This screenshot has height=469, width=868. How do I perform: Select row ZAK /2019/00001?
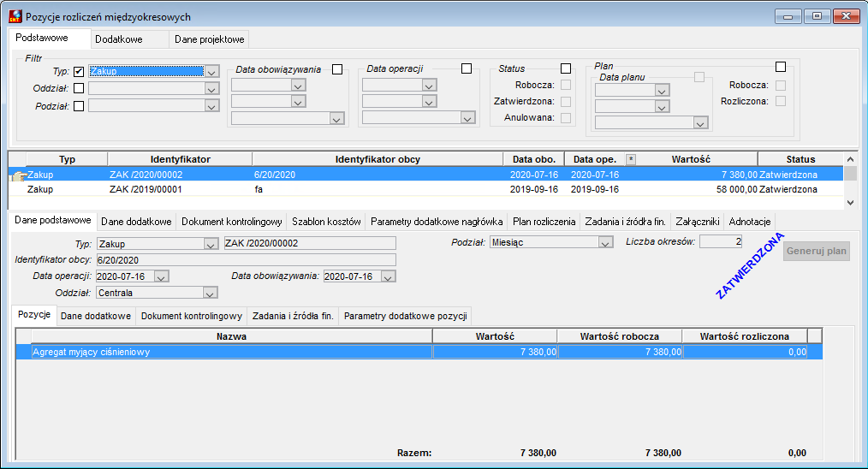click(x=425, y=189)
